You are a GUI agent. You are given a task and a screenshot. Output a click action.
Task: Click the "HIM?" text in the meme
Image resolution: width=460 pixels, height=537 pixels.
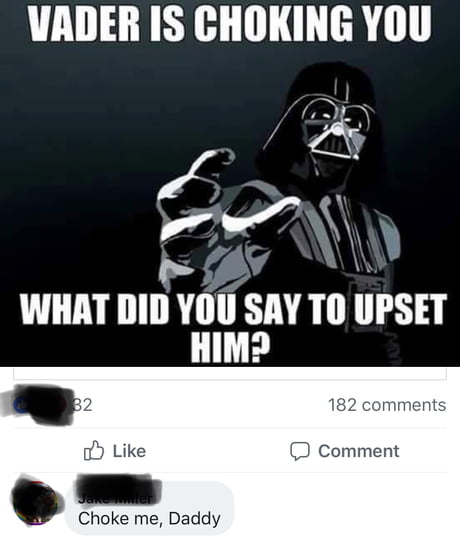(x=230, y=347)
